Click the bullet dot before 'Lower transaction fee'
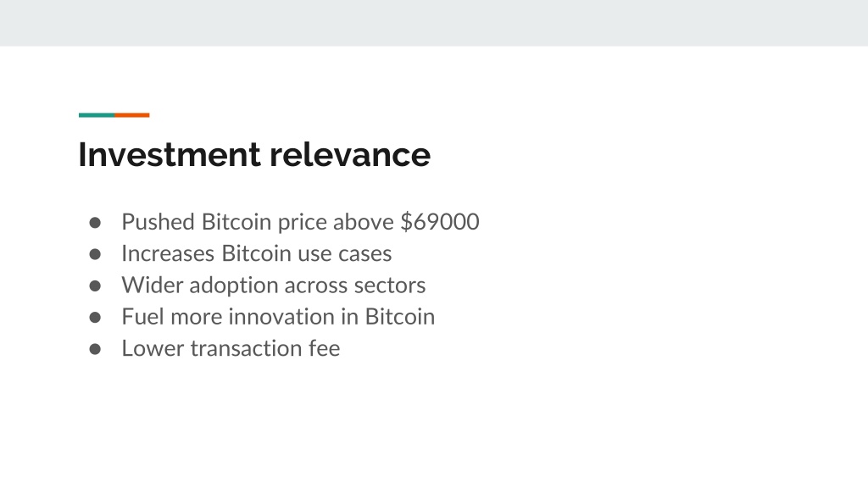The image size is (868, 488). click(95, 349)
